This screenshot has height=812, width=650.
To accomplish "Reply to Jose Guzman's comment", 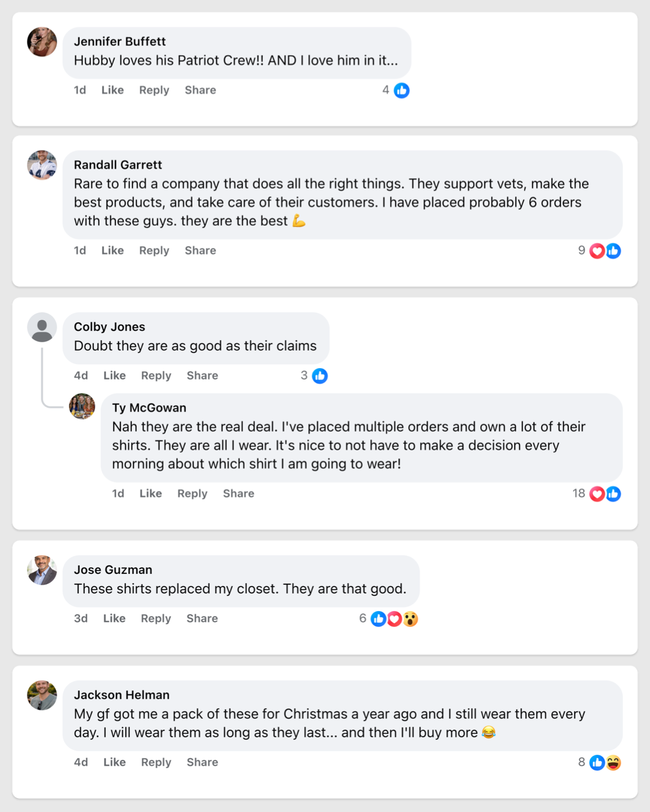I will point(156,619).
